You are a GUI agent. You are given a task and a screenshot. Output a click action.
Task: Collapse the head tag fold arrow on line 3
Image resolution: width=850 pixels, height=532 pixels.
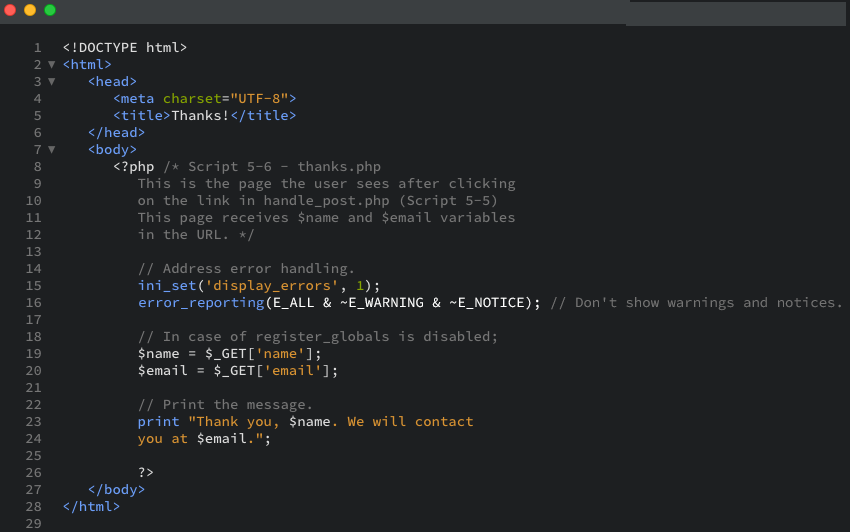(51, 81)
